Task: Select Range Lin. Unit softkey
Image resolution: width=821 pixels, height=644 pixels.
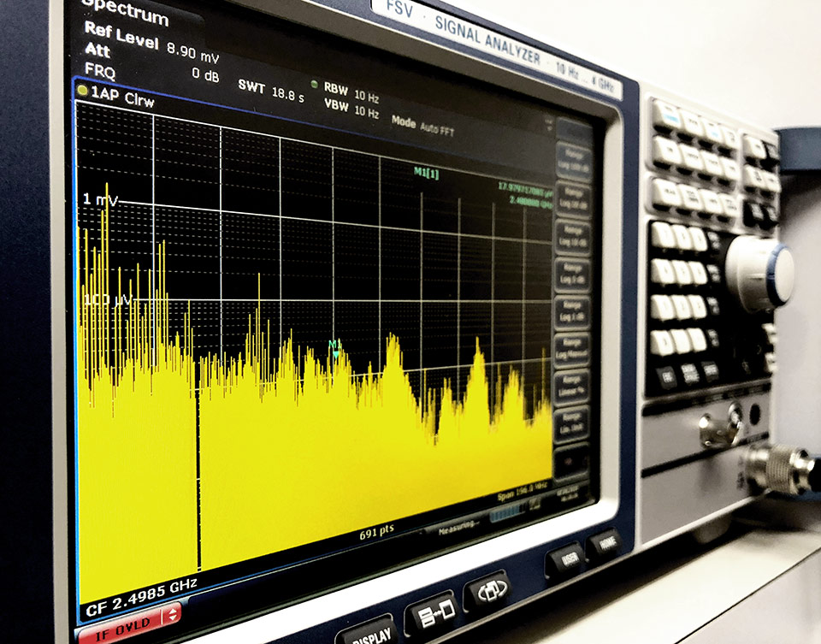Action: (571, 423)
